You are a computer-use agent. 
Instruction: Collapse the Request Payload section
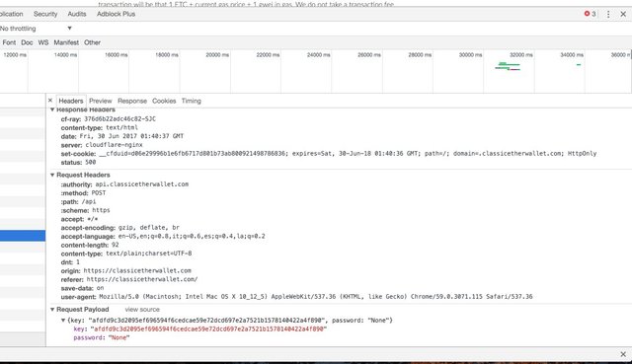point(52,309)
